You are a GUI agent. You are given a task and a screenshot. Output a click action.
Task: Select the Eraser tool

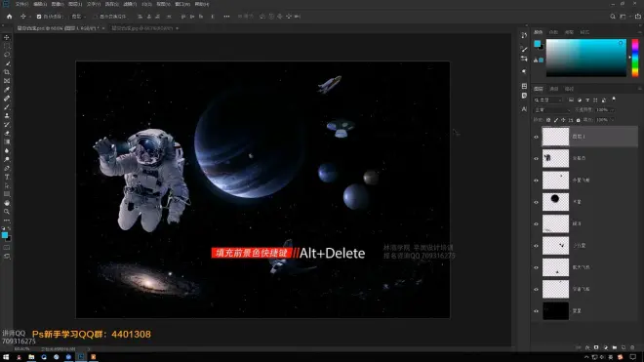tap(7, 133)
